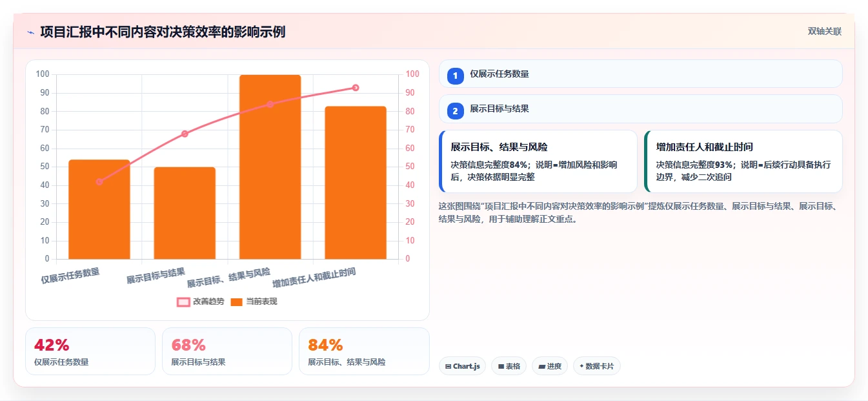Click the 增加责任人和截止时间 x-axis label
The image size is (868, 401).
[x=314, y=278]
